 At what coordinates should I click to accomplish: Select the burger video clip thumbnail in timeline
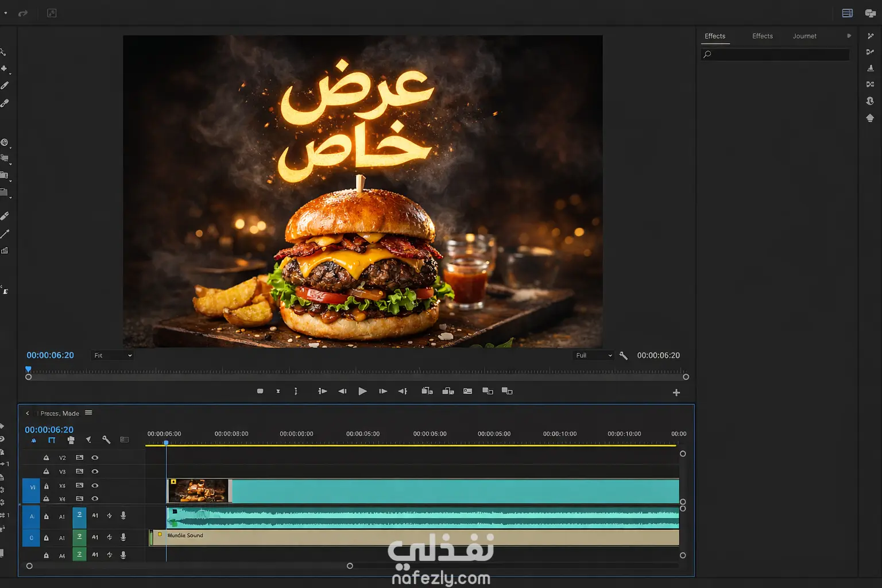[199, 491]
